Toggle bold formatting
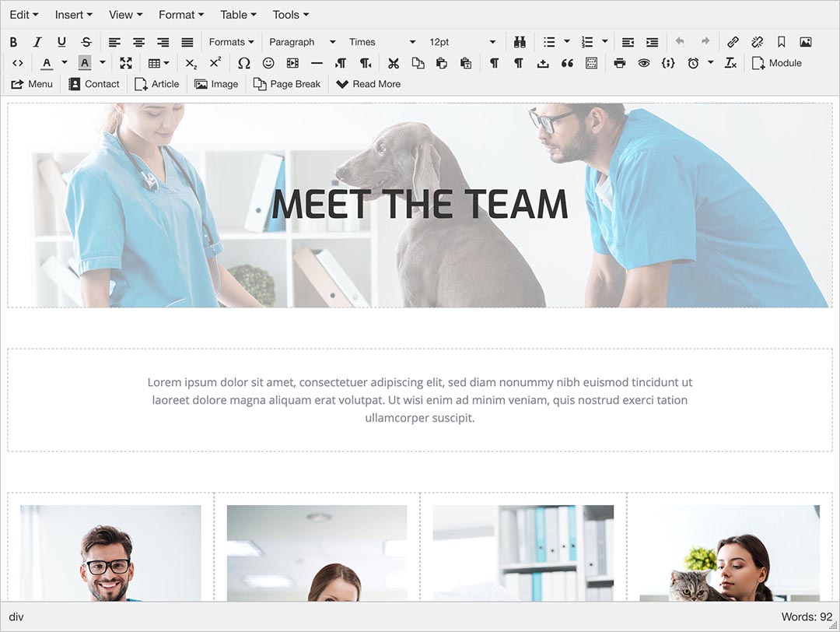This screenshot has width=840, height=632. coord(12,41)
